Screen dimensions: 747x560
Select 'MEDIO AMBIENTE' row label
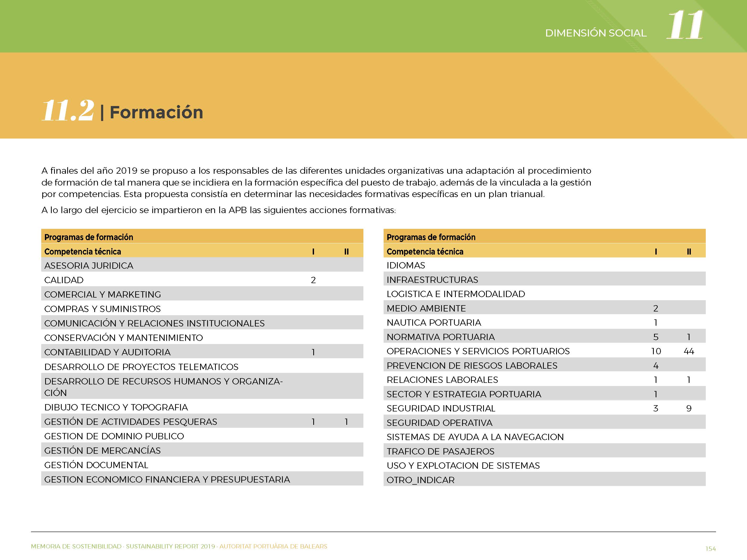click(x=426, y=308)
